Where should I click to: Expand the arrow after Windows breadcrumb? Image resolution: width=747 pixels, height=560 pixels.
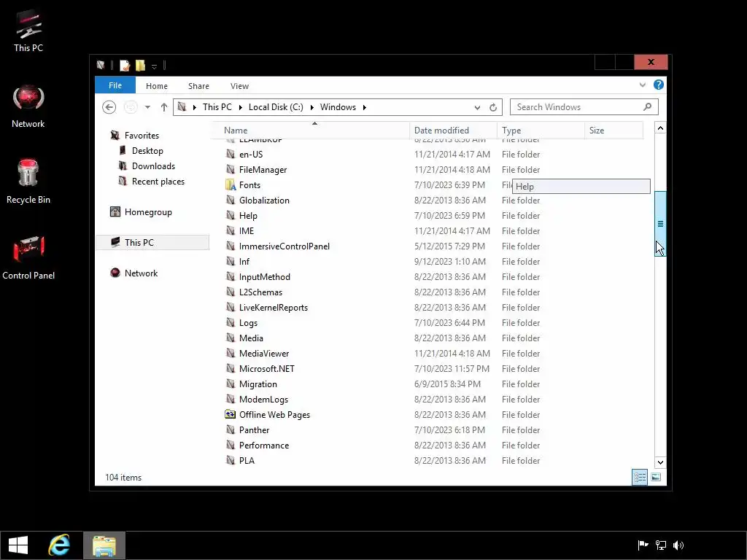coord(365,108)
